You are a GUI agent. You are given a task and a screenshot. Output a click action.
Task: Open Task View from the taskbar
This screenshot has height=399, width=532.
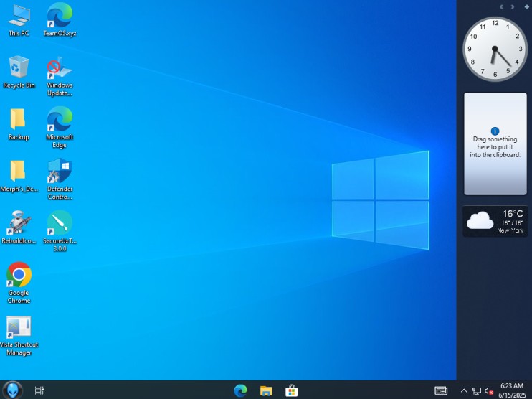39,390
